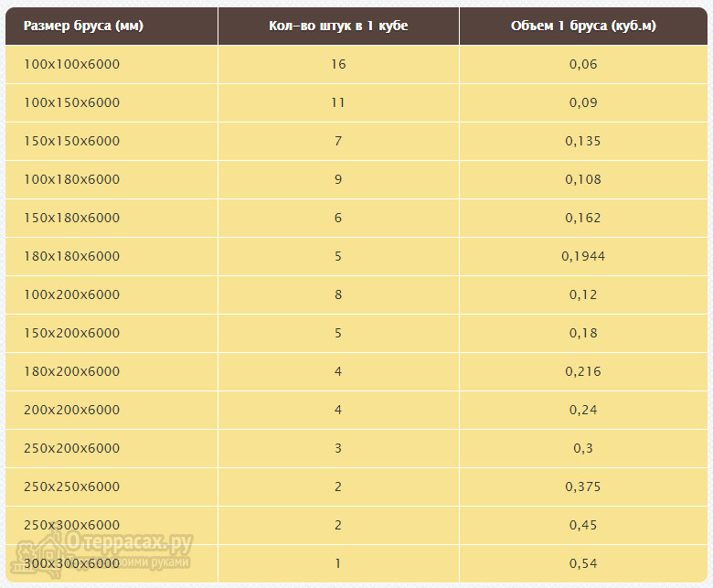Click the volume value 0,09

point(583,102)
